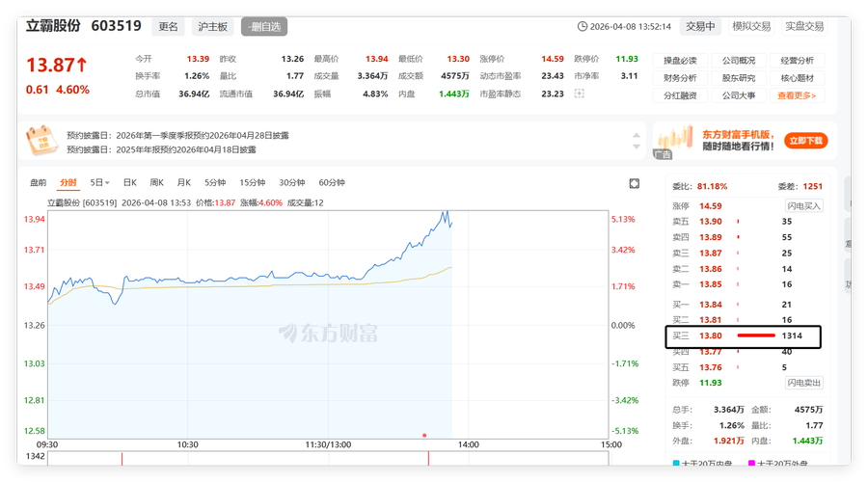Click the 2026年第一季度季报 disclosure notice
Image resolution: width=868 pixels, height=482 pixels.
coord(177,135)
